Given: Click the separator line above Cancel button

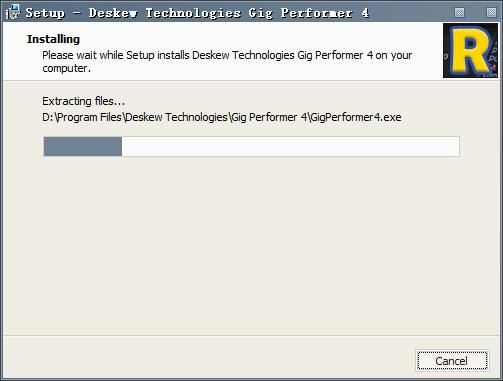Looking at the screenshot, I should click(251, 335).
